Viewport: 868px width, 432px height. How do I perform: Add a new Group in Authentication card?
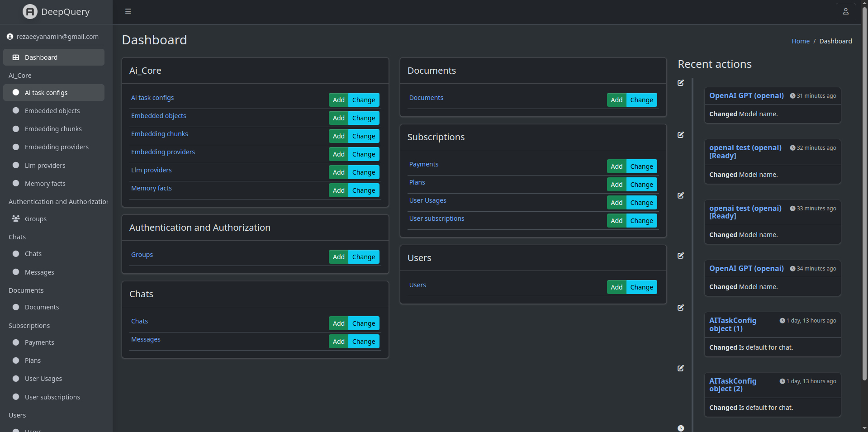[339, 257]
